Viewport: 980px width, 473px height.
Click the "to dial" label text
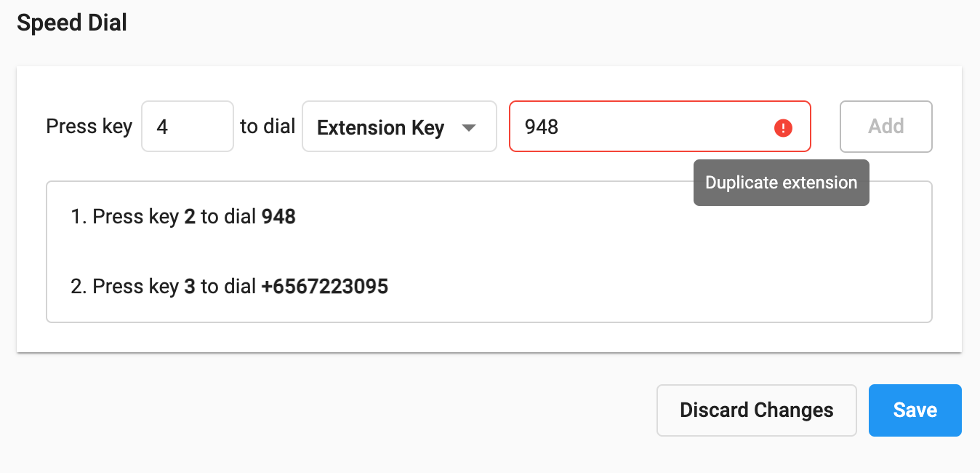tap(268, 127)
